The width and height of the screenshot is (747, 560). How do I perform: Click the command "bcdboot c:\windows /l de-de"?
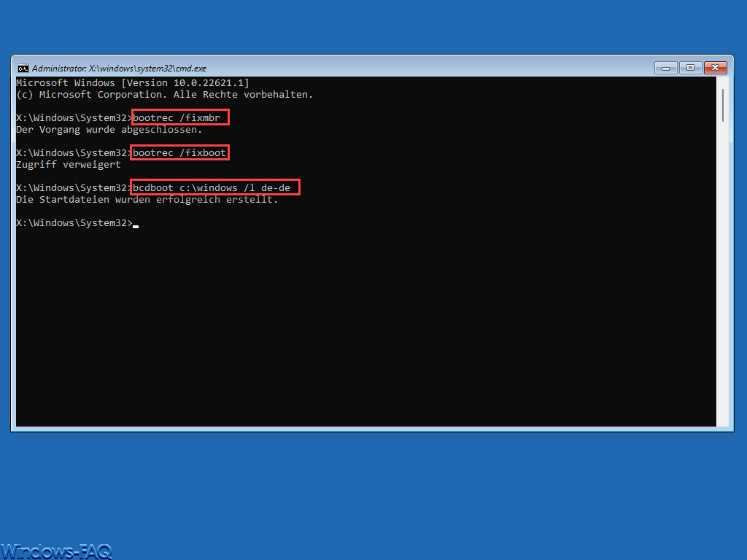212,187
